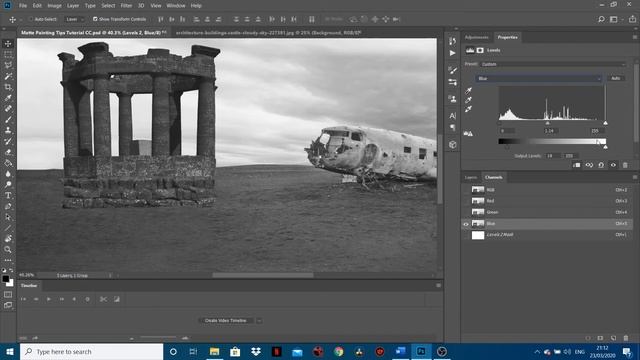The width and height of the screenshot is (640, 360).
Task: Select the Crop tool
Action: (x=8, y=87)
